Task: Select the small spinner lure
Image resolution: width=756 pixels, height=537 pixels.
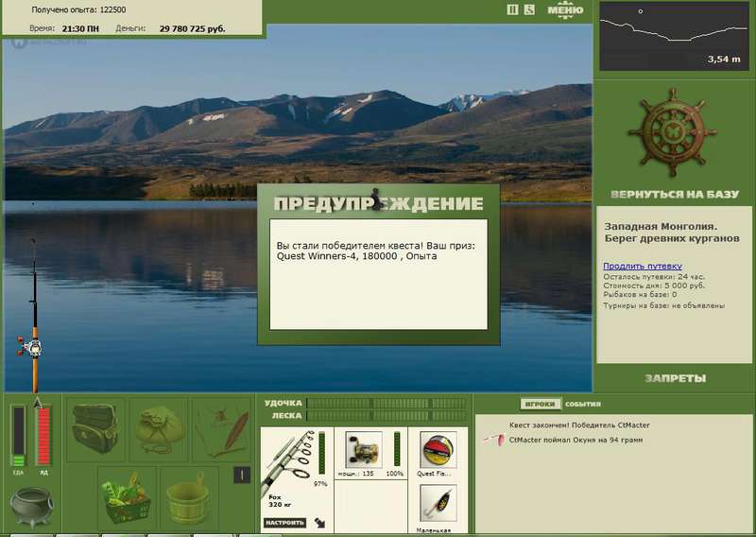Action: click(438, 503)
